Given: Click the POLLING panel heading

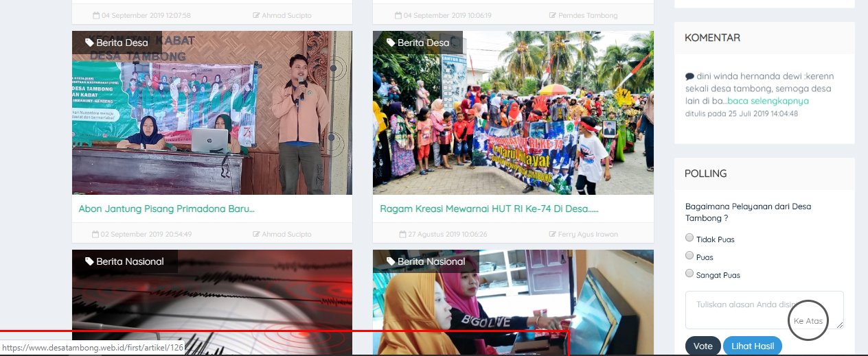Looking at the screenshot, I should [705, 174].
